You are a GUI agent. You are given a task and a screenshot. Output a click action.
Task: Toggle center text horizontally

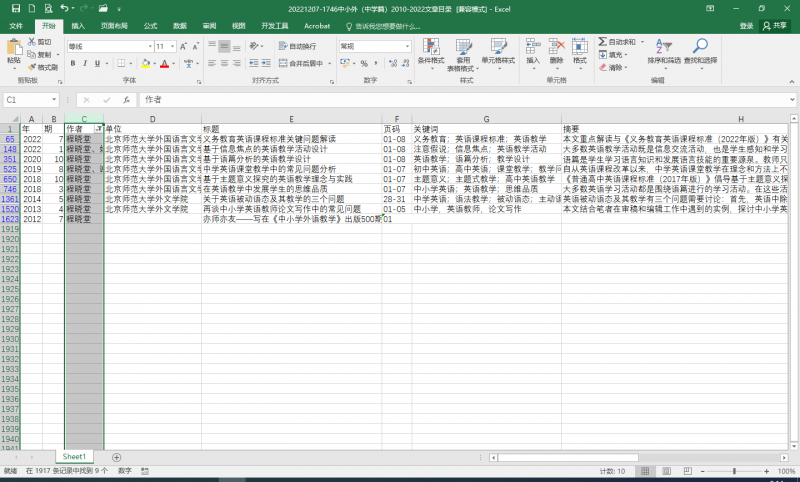coord(224,63)
